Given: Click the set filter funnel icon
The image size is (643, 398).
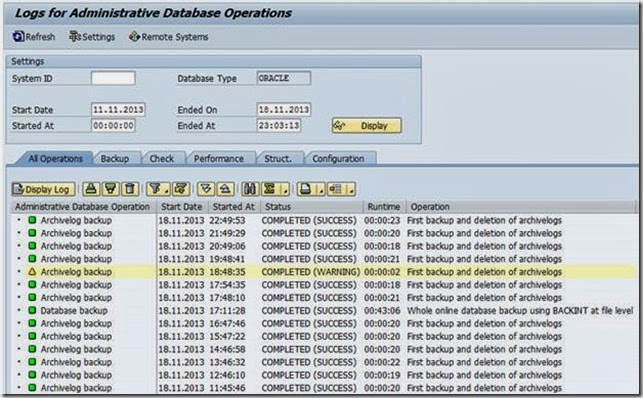Looking at the screenshot, I should pyautogui.click(x=155, y=189).
